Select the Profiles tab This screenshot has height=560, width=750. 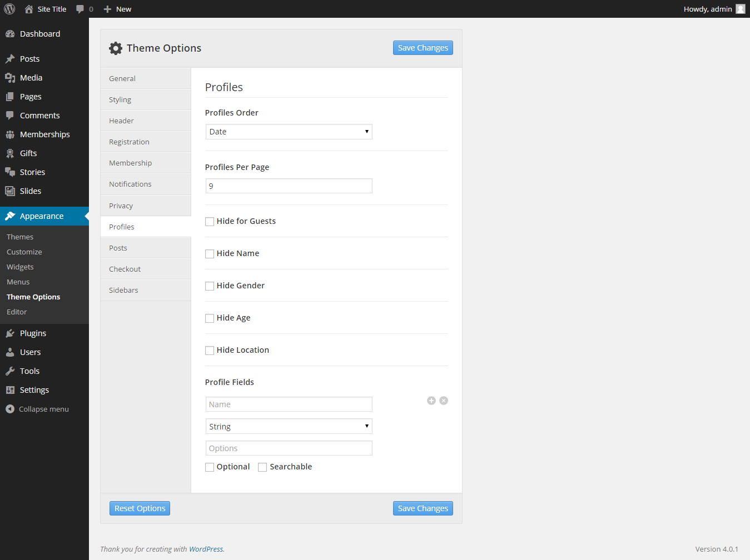[146, 227]
